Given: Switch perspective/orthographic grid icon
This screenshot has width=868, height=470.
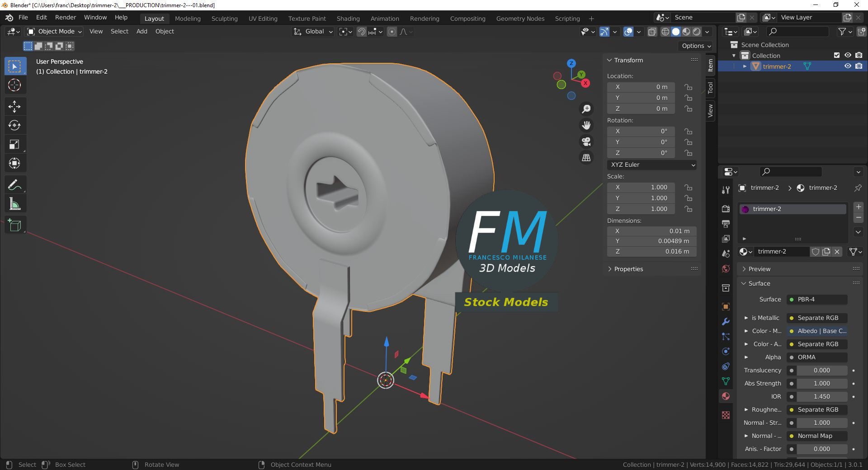Looking at the screenshot, I should point(586,158).
